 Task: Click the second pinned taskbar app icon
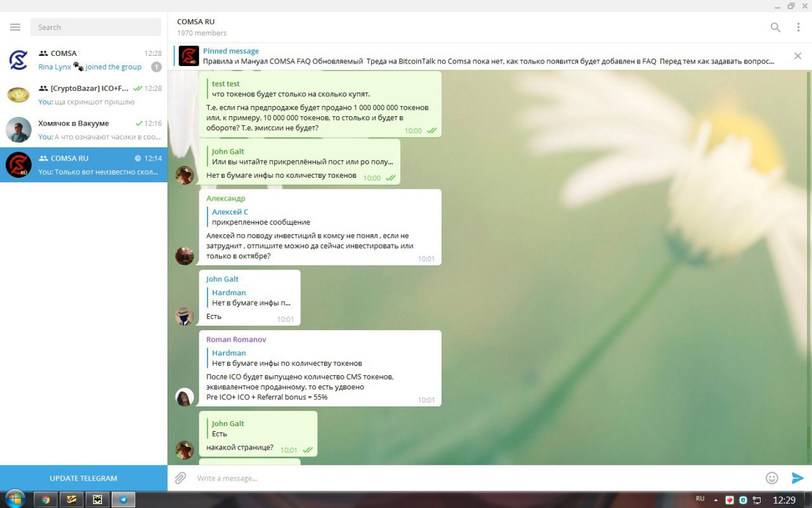point(72,500)
